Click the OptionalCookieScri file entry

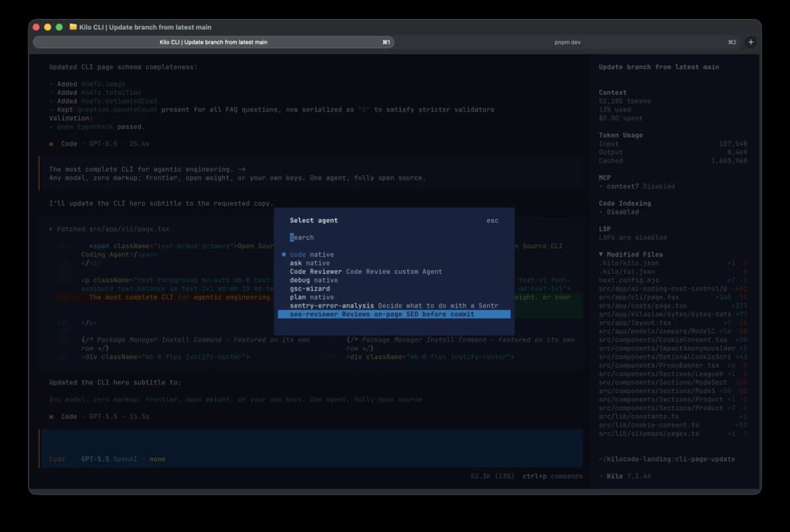pyautogui.click(x=673, y=357)
